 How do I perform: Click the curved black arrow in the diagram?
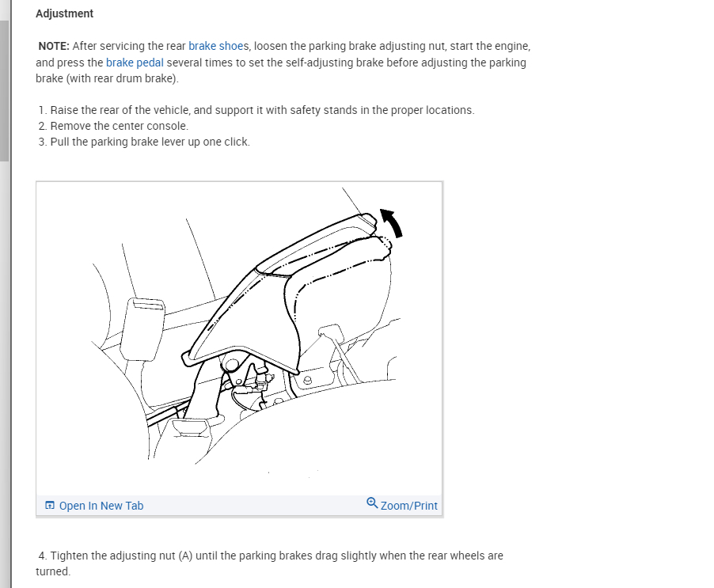pos(392,222)
